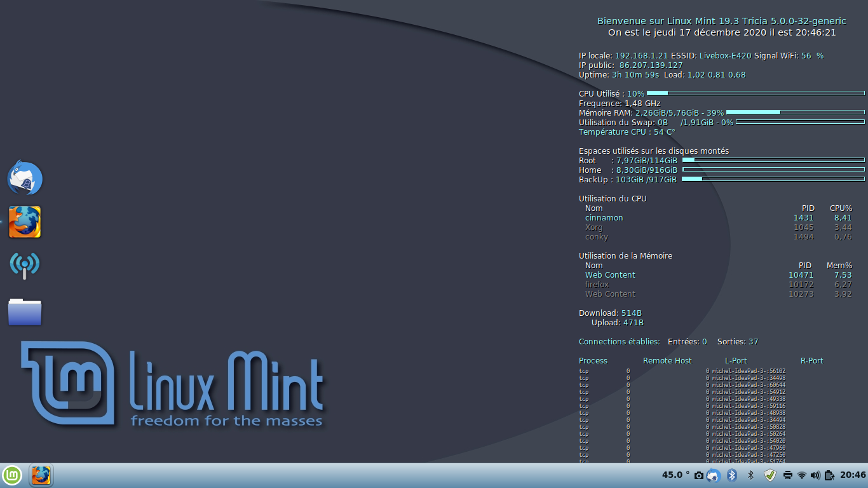Click the "Entrées: 0" value

(x=687, y=341)
